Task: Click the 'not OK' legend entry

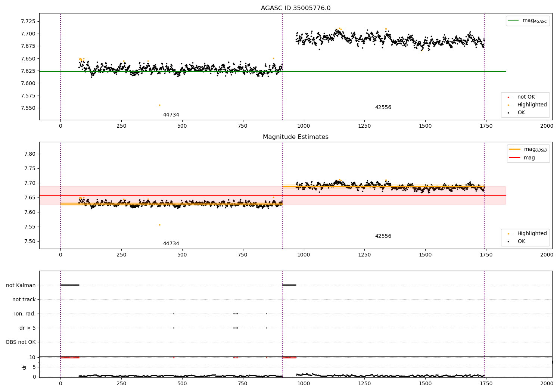Action: 526,97
